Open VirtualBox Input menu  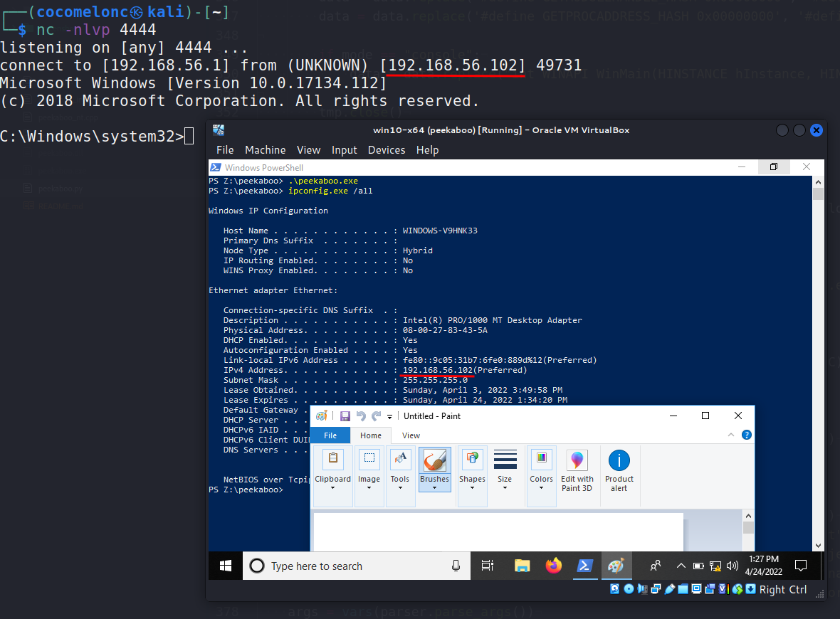coord(344,150)
